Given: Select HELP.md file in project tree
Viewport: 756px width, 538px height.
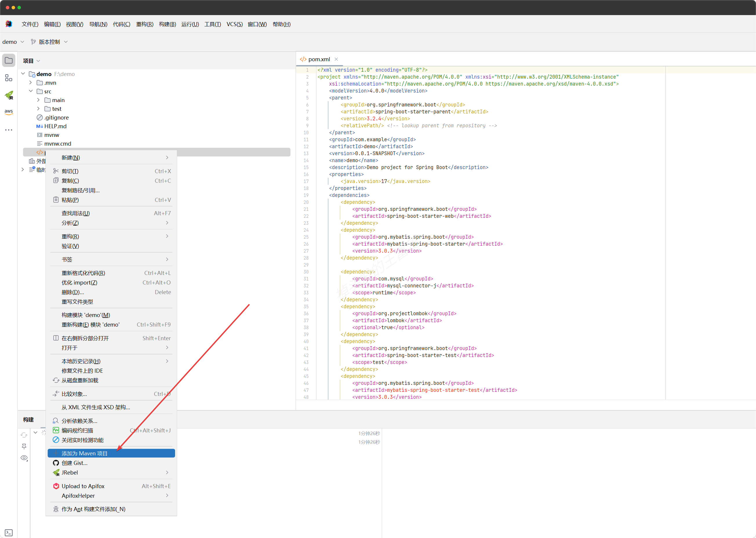Looking at the screenshot, I should coord(55,126).
